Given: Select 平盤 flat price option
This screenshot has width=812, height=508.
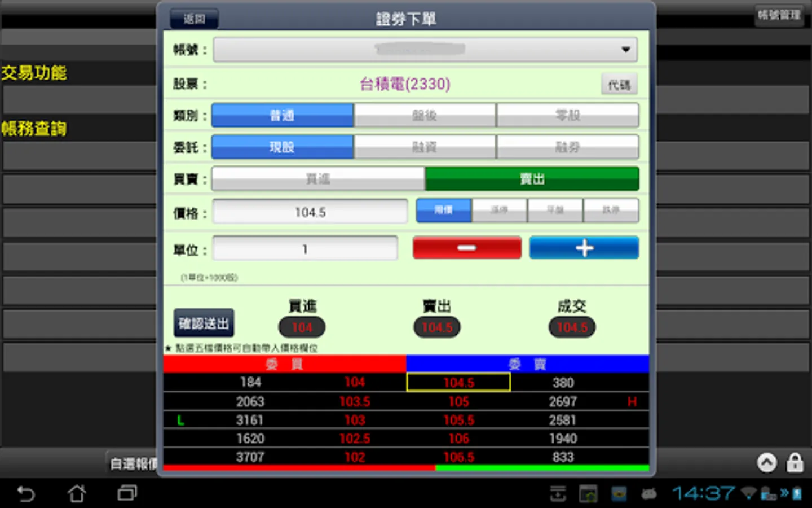Looking at the screenshot, I should pos(555,210).
